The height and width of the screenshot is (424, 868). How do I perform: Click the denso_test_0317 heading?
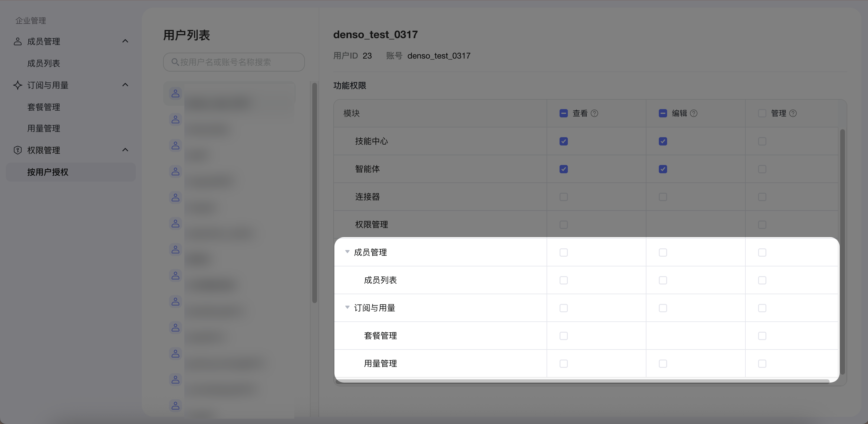click(x=376, y=34)
